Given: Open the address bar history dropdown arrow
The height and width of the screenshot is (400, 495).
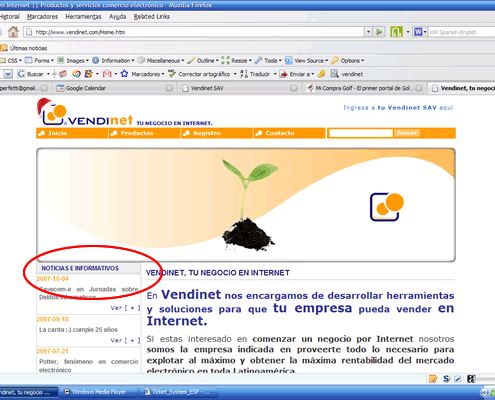Looking at the screenshot, I should (x=368, y=32).
